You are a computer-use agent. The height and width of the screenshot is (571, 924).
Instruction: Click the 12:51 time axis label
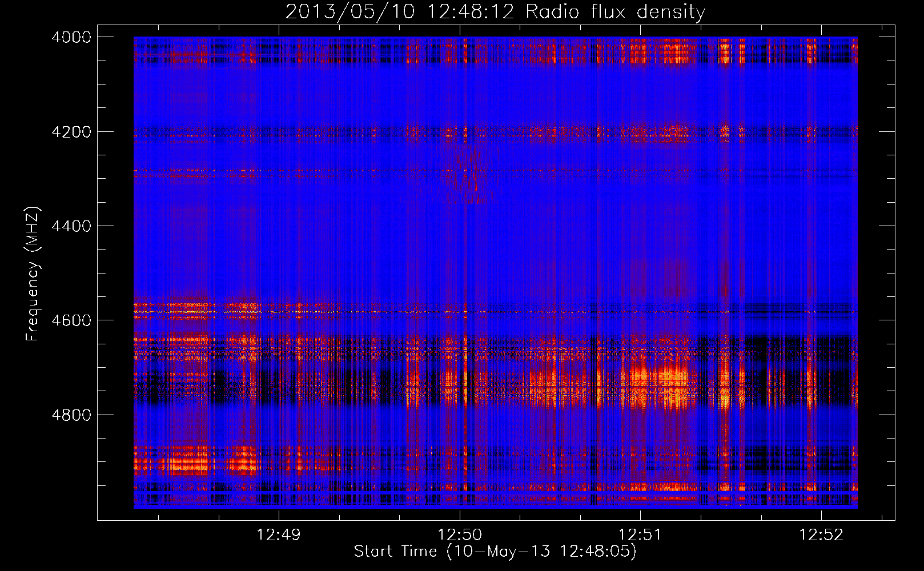640,535
